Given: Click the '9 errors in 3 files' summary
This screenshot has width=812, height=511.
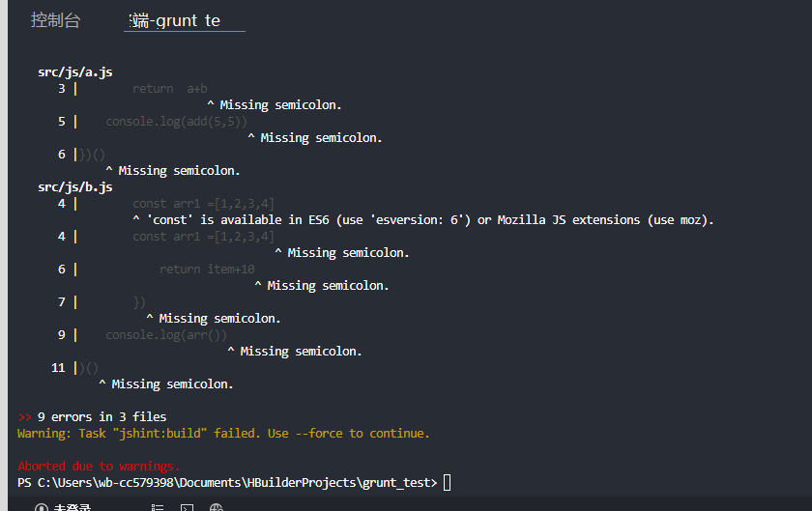Looking at the screenshot, I should [102, 416].
